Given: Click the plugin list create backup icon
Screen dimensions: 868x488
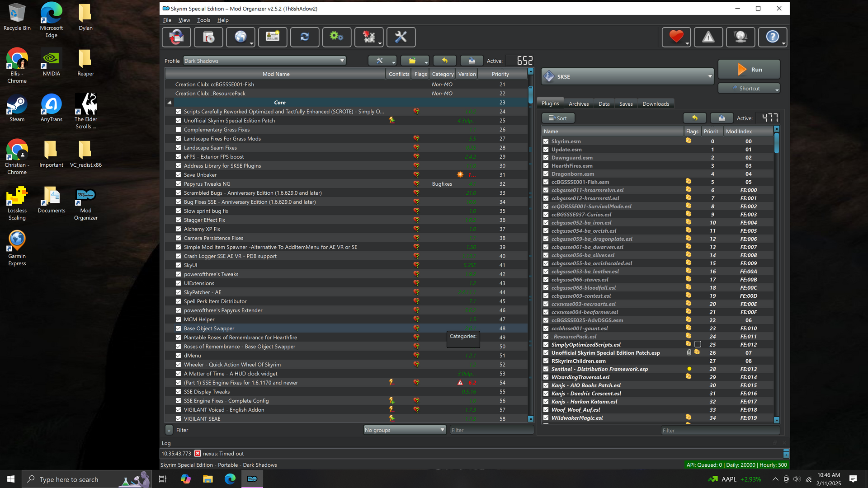Looking at the screenshot, I should [x=722, y=118].
